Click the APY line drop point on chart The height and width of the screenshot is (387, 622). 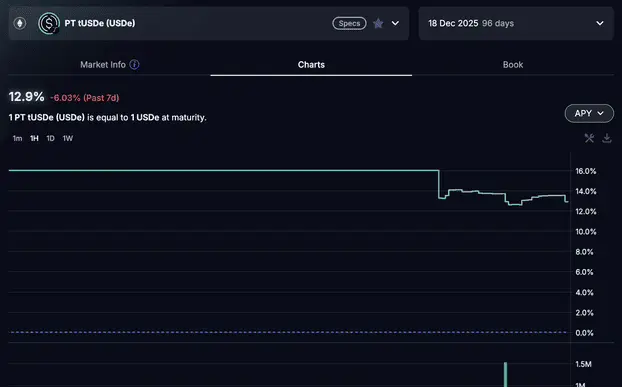[439, 184]
